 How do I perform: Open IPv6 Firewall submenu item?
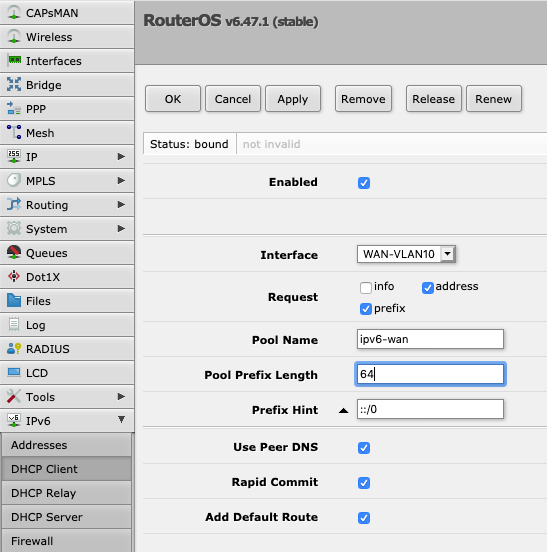tap(67, 541)
